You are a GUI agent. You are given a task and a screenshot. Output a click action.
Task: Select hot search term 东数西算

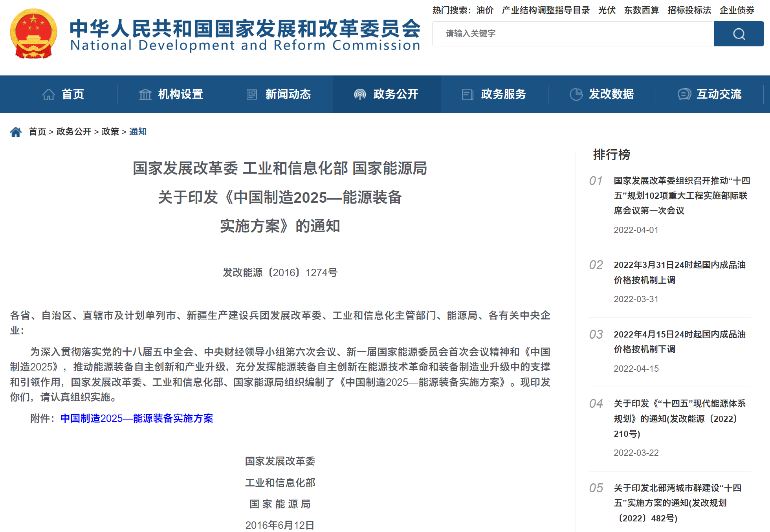click(641, 10)
